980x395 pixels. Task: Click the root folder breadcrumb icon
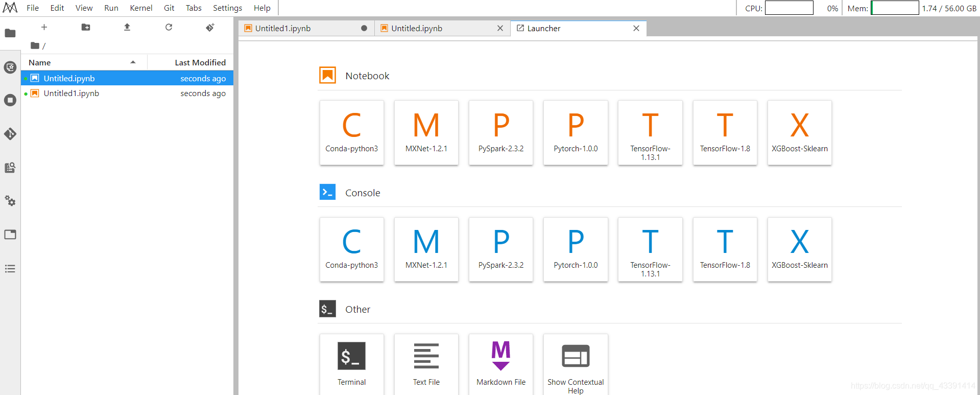35,45
